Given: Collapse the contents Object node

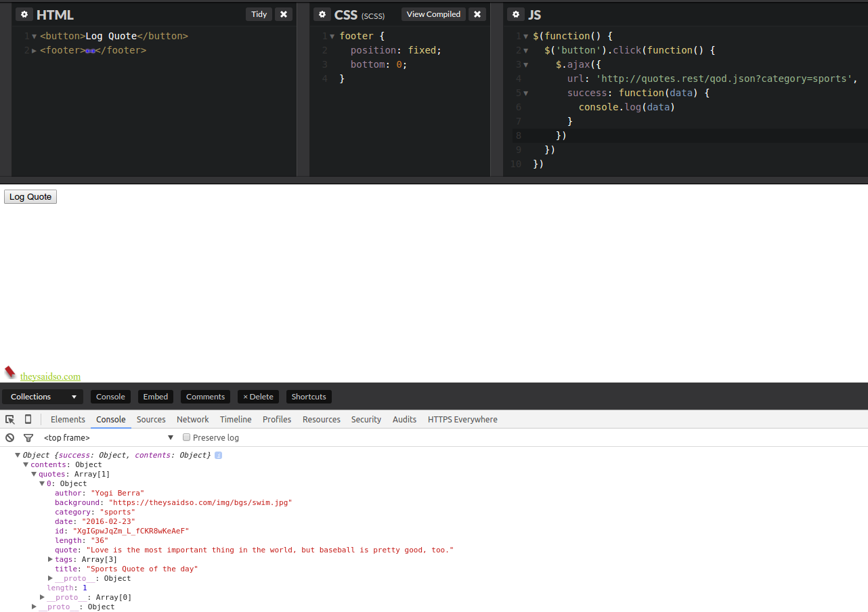Looking at the screenshot, I should 26,464.
